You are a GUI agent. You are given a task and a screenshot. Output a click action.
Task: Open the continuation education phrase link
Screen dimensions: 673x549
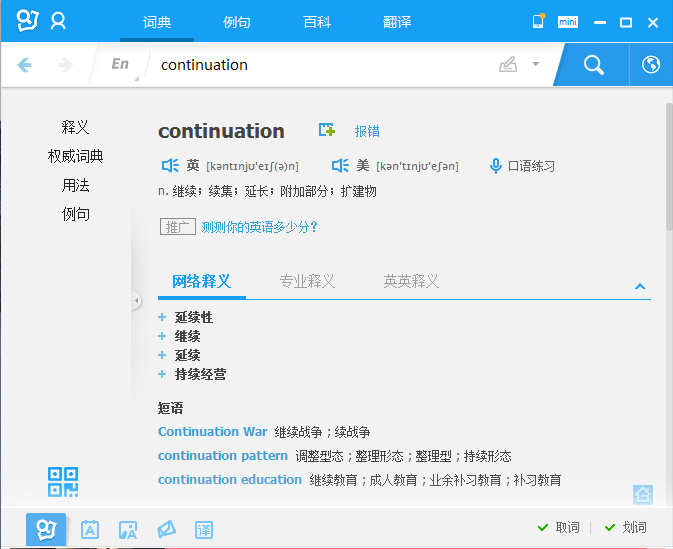(x=230, y=479)
